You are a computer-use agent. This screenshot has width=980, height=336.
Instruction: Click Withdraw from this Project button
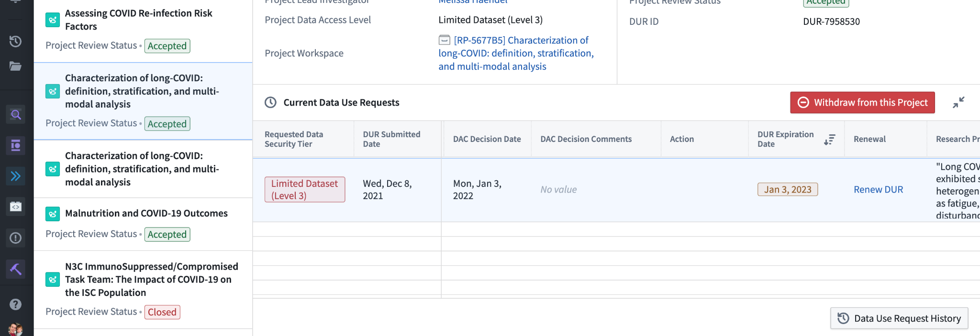[x=862, y=102]
